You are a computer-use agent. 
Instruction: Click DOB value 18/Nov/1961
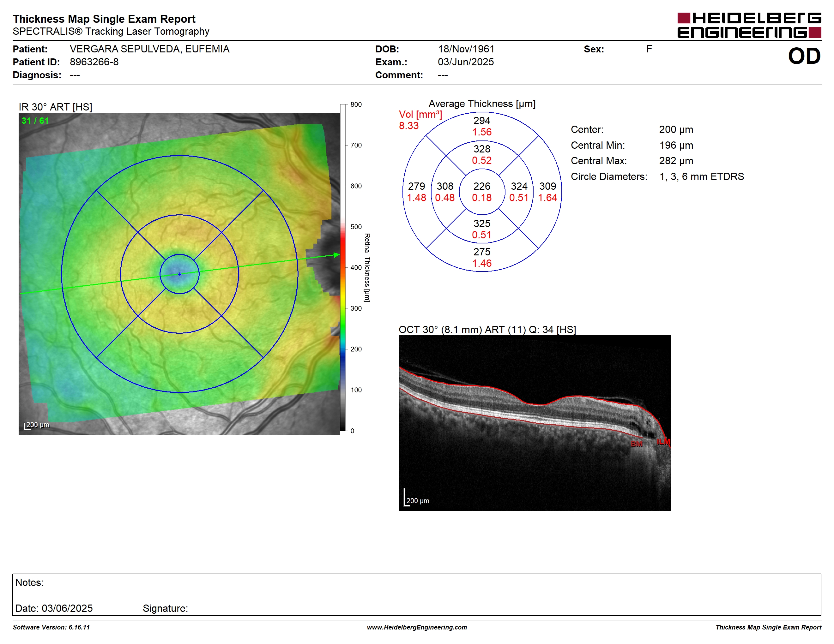point(466,49)
